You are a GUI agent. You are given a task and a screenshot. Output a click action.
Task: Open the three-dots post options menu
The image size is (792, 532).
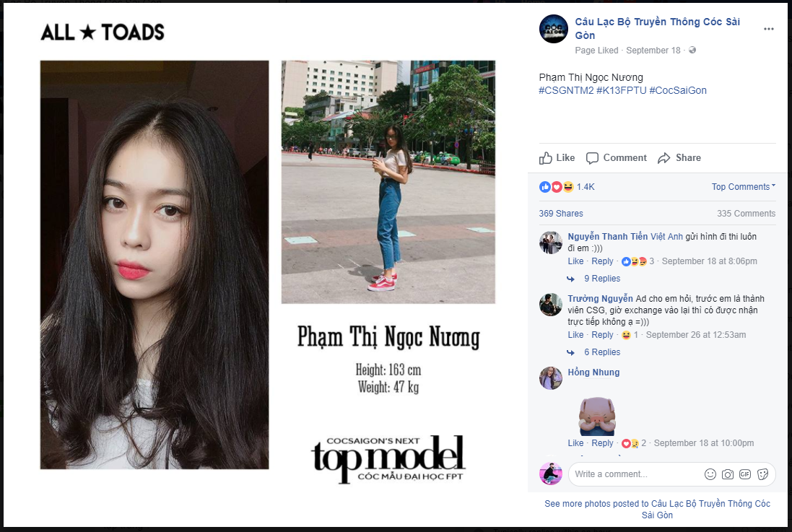tap(768, 29)
